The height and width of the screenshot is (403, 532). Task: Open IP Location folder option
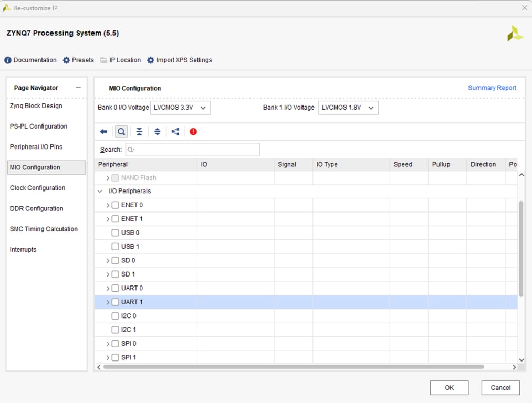click(120, 60)
